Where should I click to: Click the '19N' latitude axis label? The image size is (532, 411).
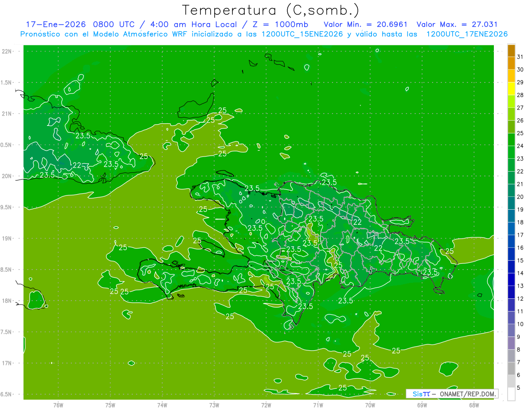(8, 239)
